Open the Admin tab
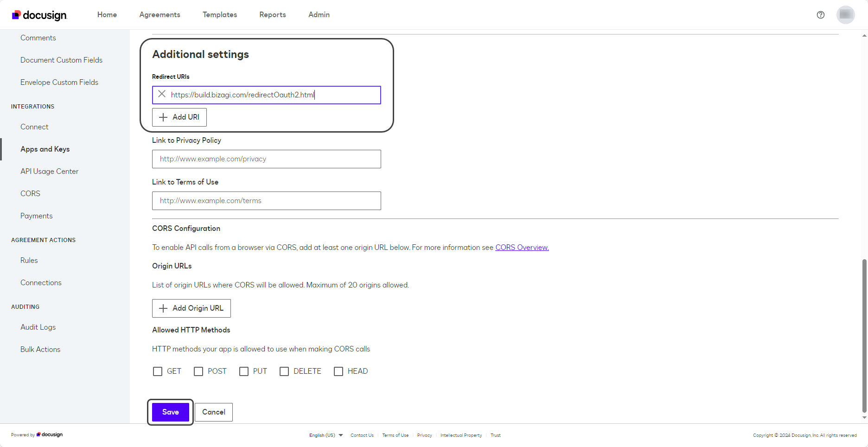 [319, 15]
